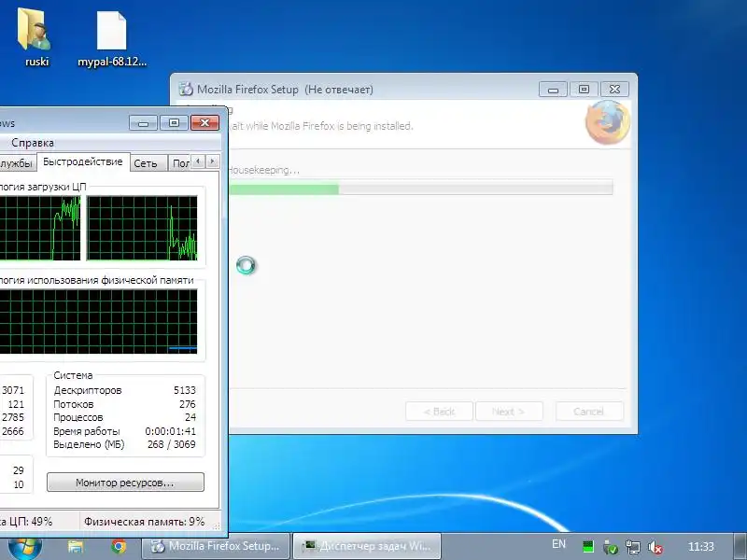Close the Mozilla Firefox Setup window
The width and height of the screenshot is (747, 560).
tap(614, 89)
